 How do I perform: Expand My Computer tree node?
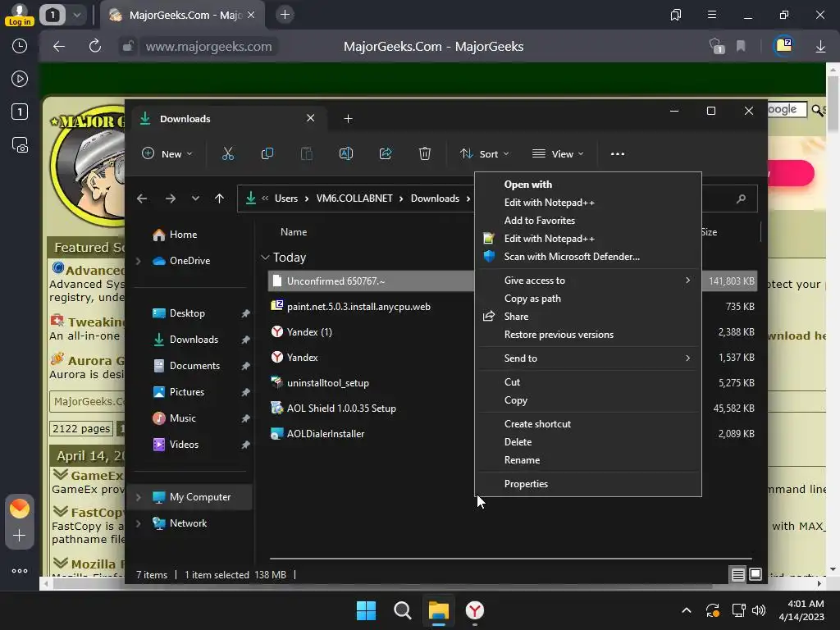138,497
